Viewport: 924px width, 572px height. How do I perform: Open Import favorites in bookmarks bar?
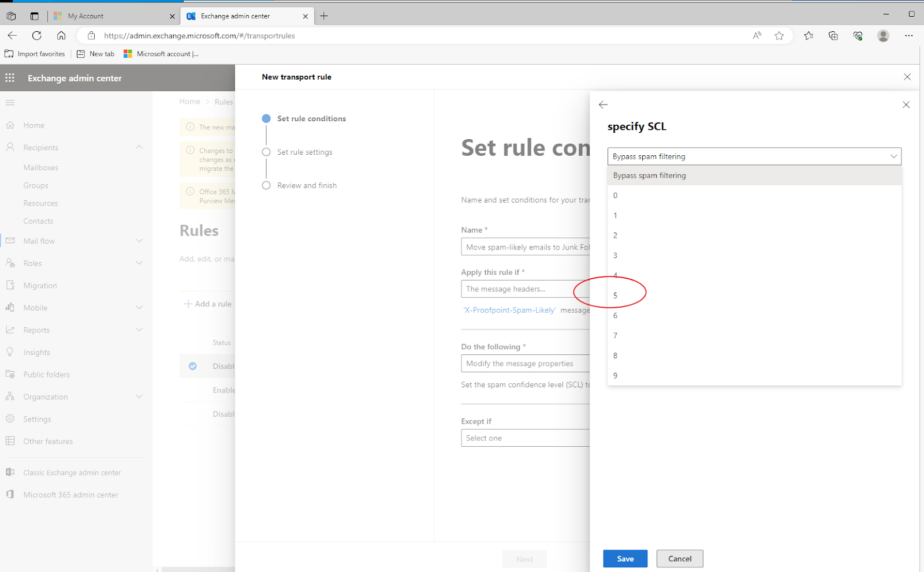pos(35,54)
